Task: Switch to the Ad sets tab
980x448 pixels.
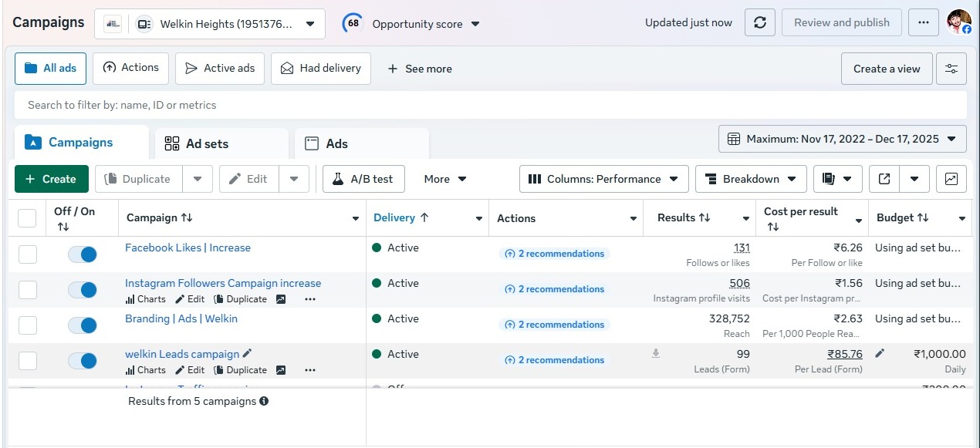Action: click(207, 143)
